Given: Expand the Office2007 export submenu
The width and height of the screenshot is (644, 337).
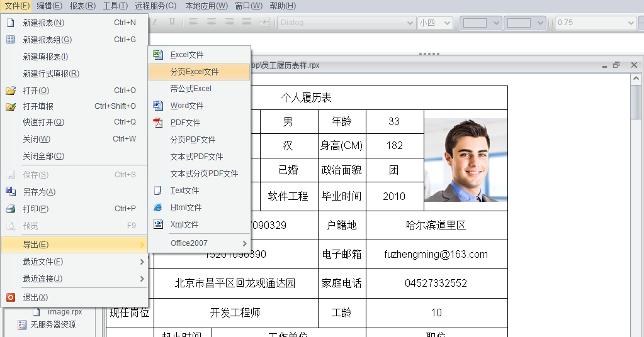Looking at the screenshot, I should pos(244,243).
